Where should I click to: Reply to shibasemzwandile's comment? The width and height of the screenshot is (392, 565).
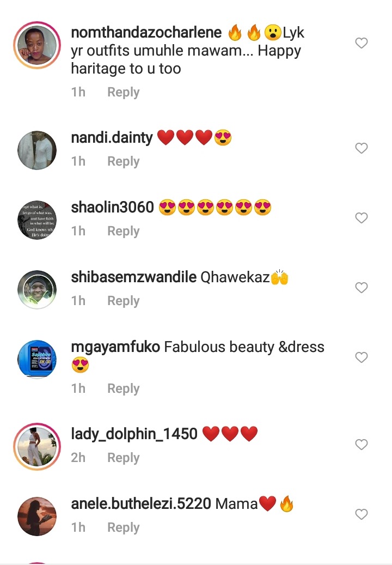coord(123,301)
